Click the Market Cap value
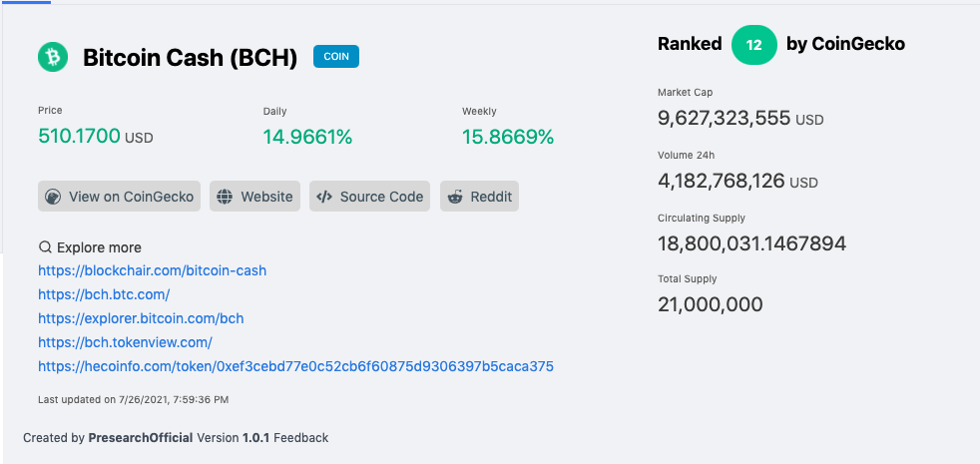This screenshot has width=980, height=464. (x=724, y=118)
